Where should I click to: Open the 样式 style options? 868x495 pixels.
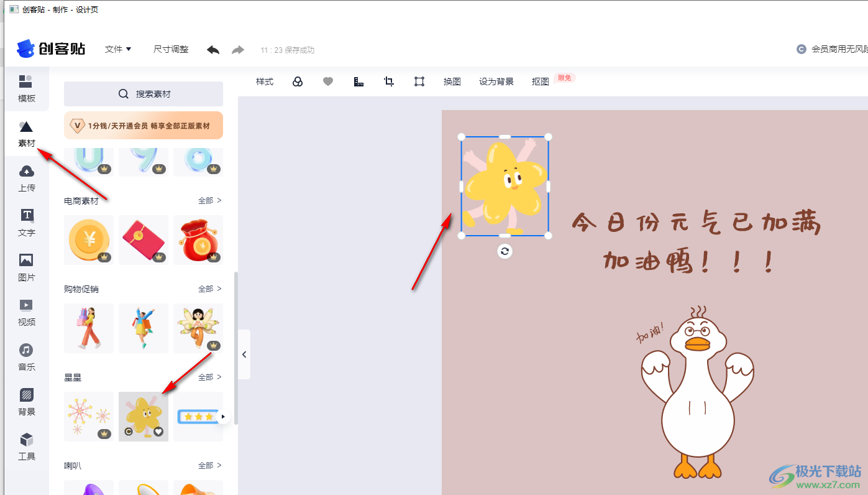[x=265, y=81]
